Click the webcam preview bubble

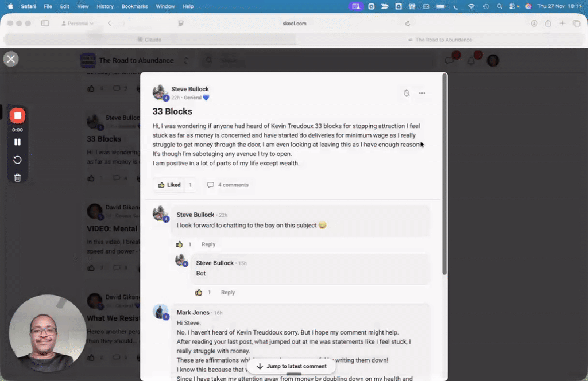point(47,333)
